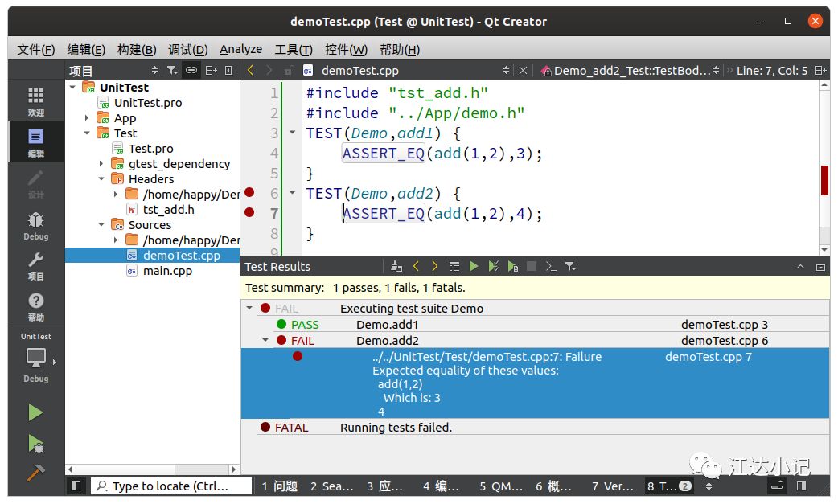Screen dimensions: 838x504
Task: Go back in editor navigation history
Action: pos(250,70)
